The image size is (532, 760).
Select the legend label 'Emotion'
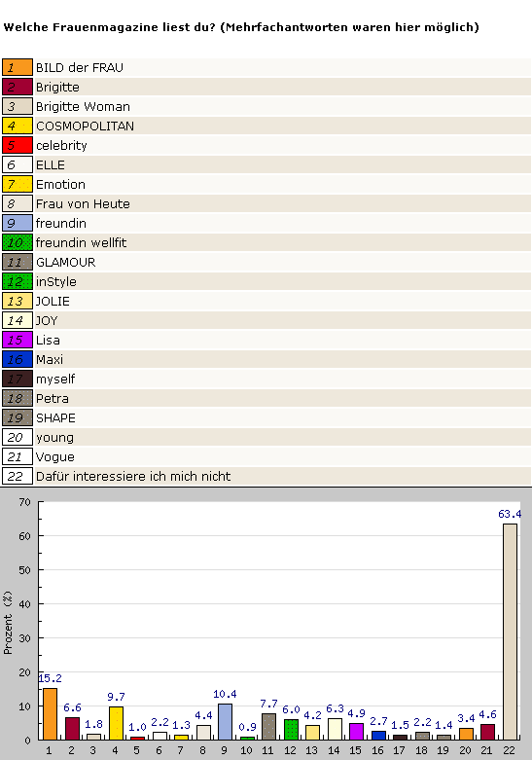60,184
